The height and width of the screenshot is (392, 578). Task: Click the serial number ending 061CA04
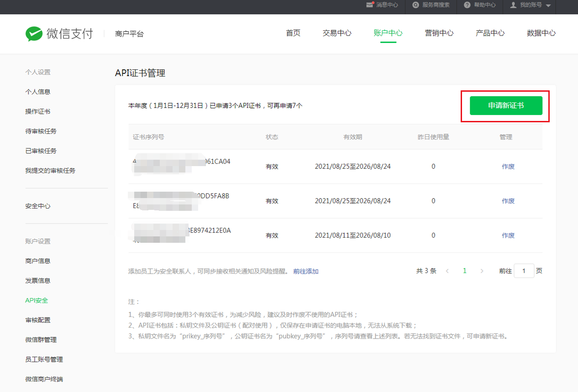coord(182,165)
